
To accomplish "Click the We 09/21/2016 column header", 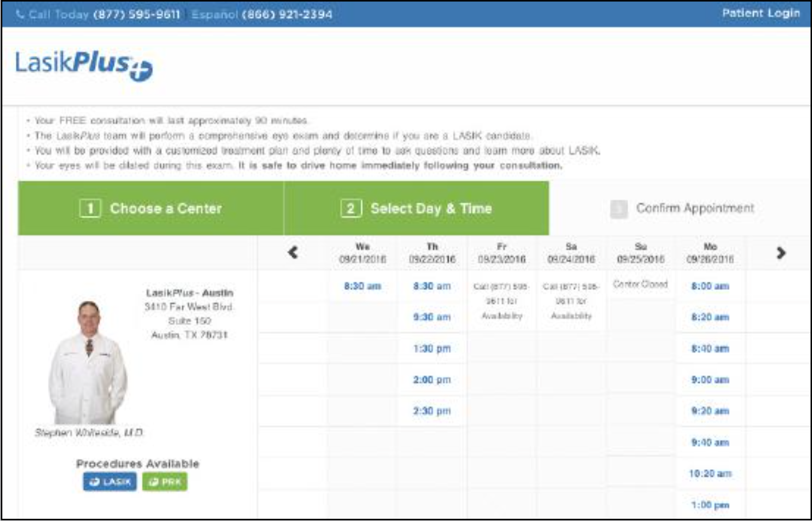I will [x=362, y=253].
